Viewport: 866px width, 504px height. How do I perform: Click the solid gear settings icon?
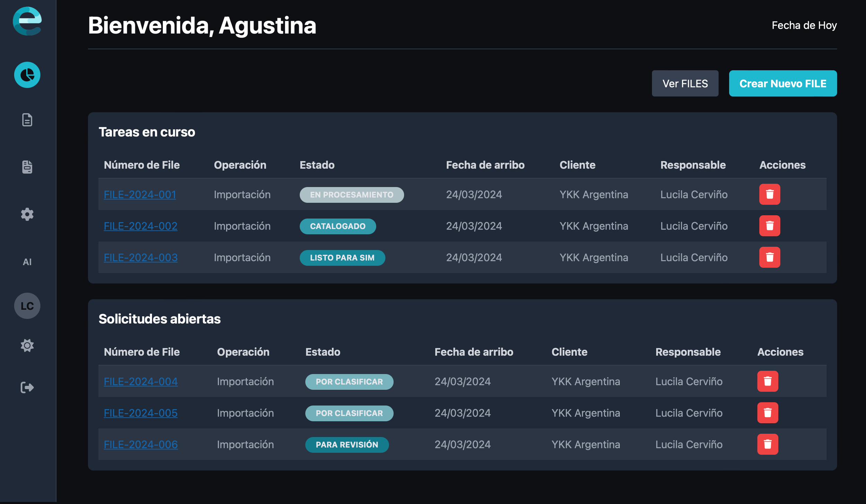27,214
